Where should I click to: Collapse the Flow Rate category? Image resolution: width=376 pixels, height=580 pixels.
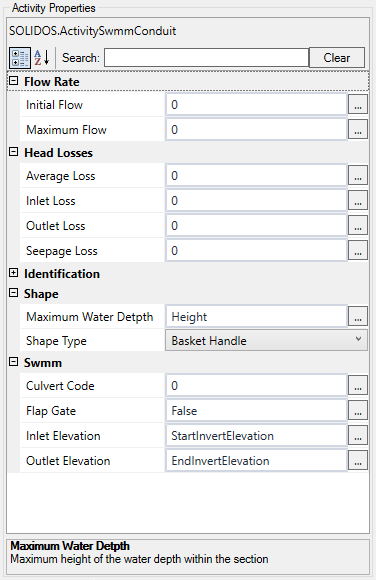[x=13, y=81]
